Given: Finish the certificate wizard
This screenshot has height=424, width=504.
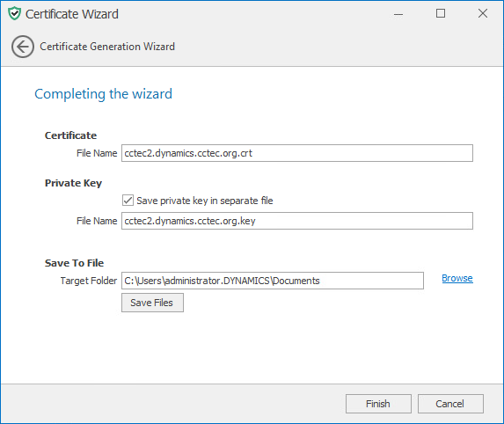Looking at the screenshot, I should click(x=378, y=404).
